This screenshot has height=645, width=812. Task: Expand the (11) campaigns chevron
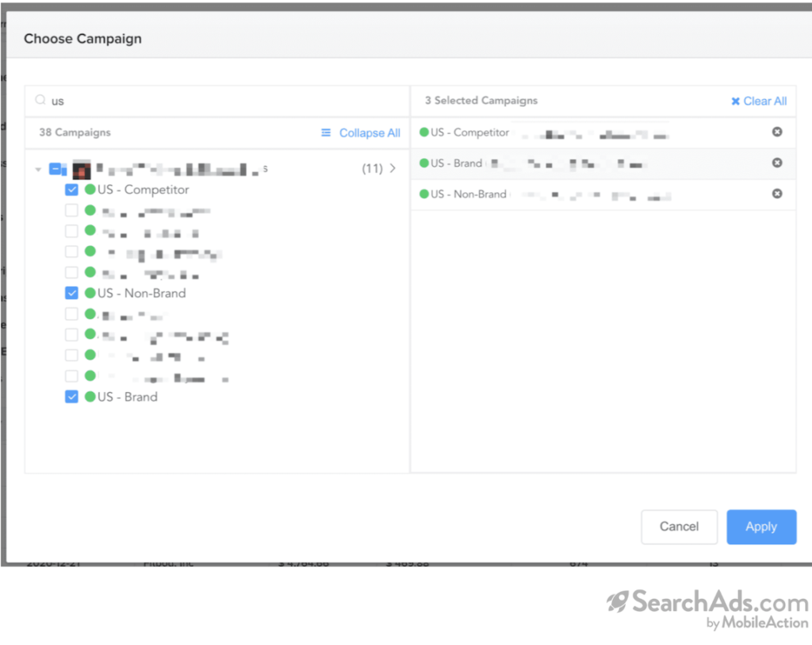[392, 168]
